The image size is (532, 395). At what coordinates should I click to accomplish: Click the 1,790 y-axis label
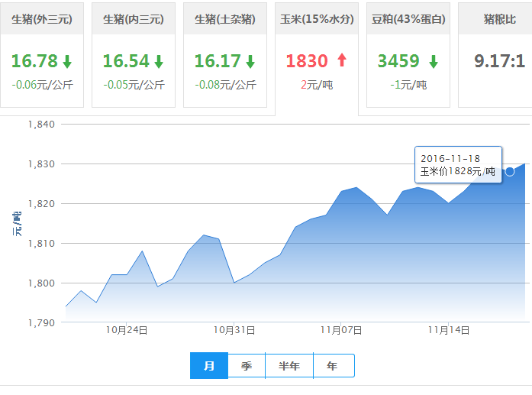[41, 323]
